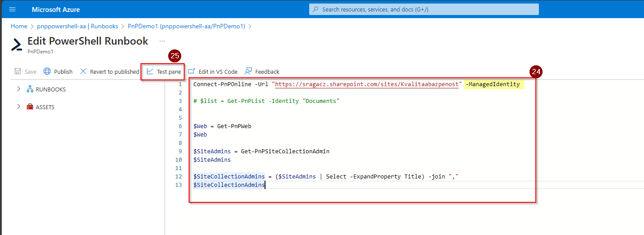Click the Microsoft Azure title link
Viewport: 644px width, 235px height.
pyautogui.click(x=56, y=9)
